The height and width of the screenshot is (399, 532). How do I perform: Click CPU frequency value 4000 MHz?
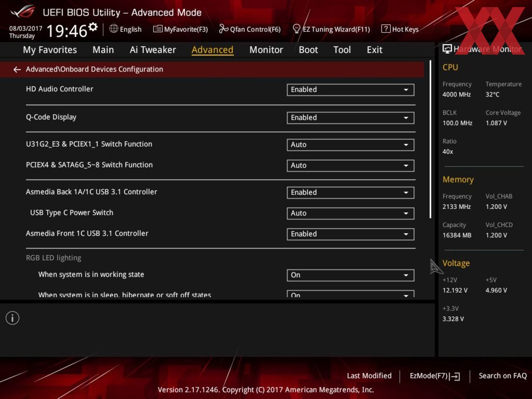pyautogui.click(x=457, y=94)
